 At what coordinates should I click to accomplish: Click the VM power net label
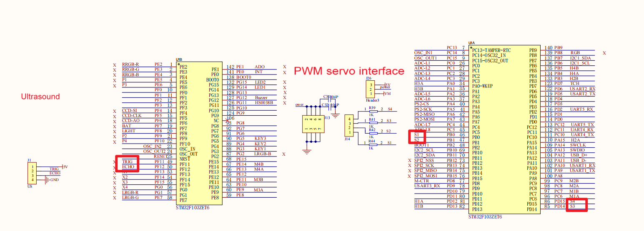coord(387,94)
